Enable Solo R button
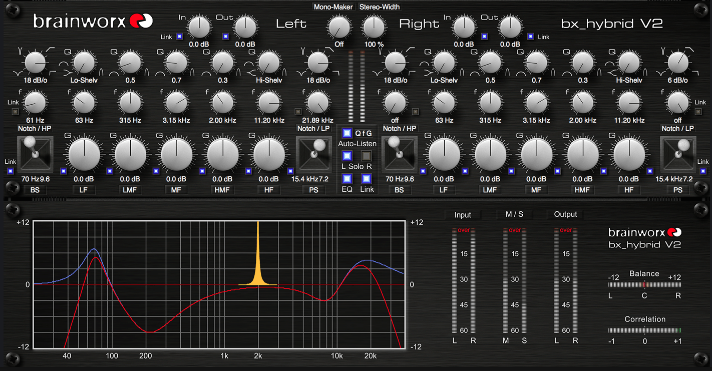 [x=366, y=156]
